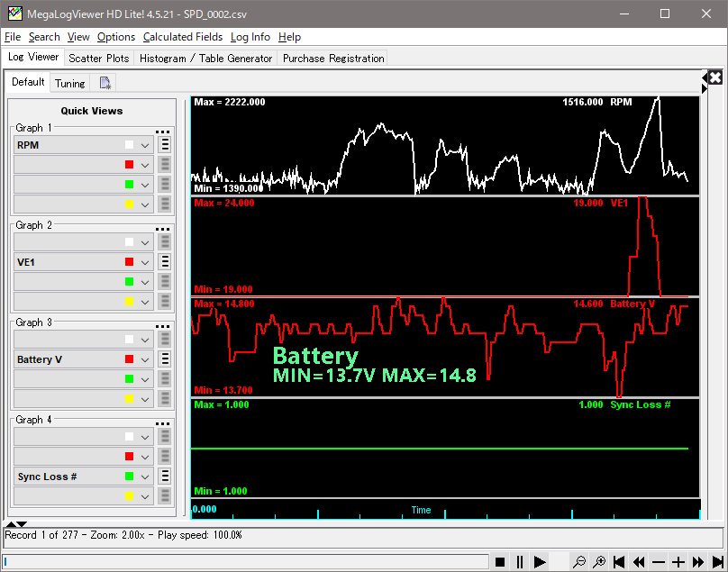Rewind the log playback
This screenshot has height=572, width=728.
[639, 562]
